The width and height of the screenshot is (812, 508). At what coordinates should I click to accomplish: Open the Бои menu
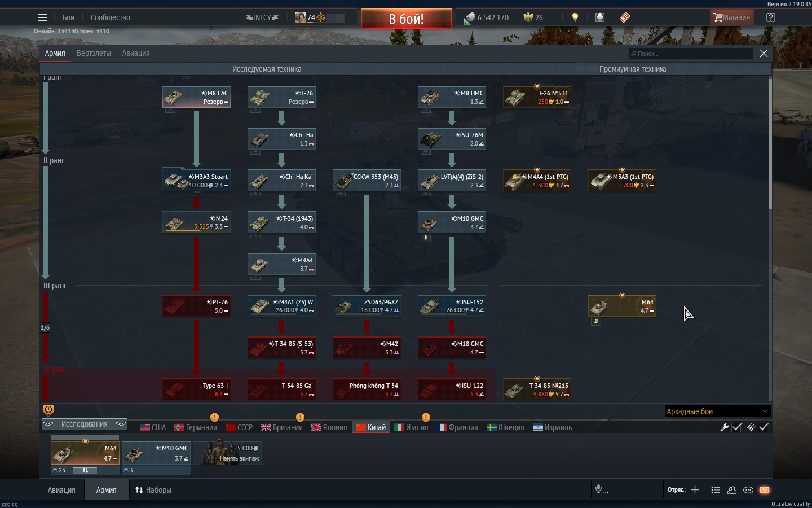[68, 17]
